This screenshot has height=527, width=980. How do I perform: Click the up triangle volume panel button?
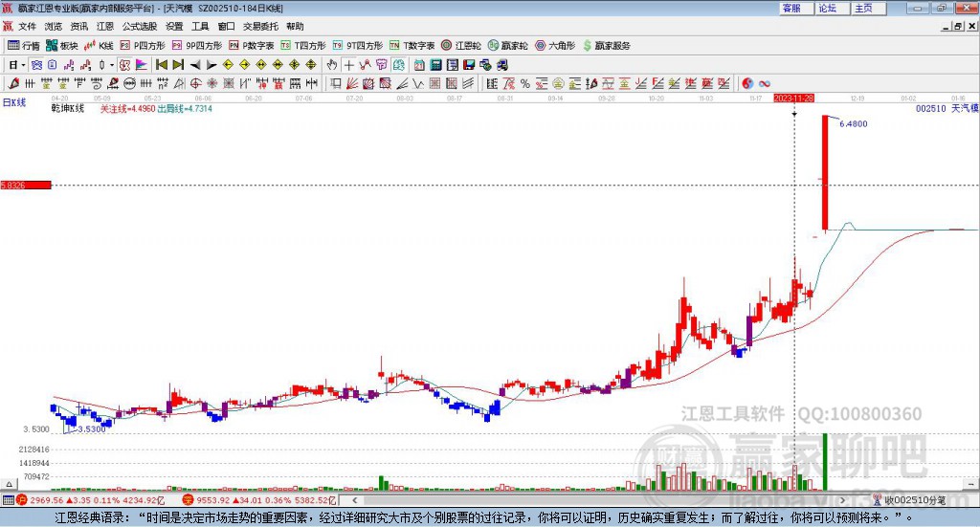9,485
